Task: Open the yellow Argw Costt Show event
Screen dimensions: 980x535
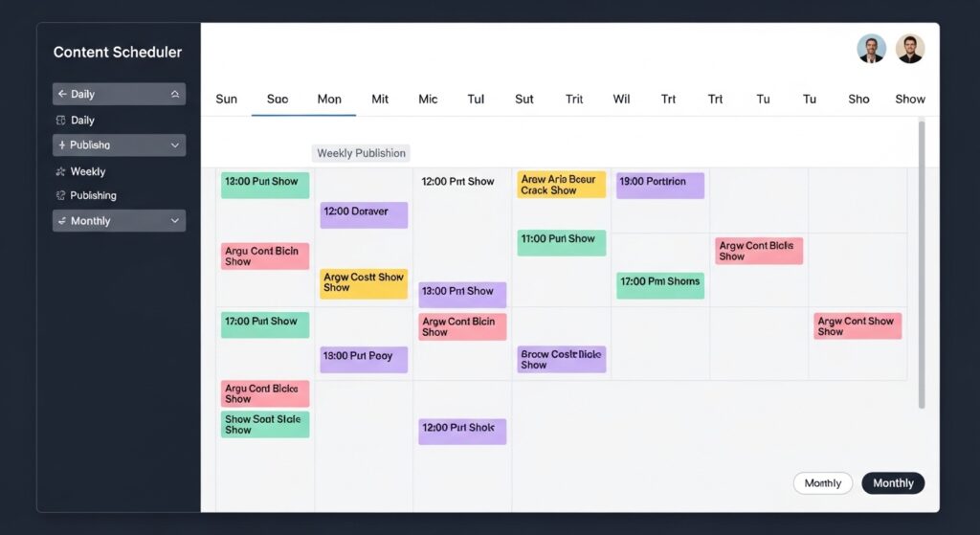Action: pyautogui.click(x=364, y=283)
